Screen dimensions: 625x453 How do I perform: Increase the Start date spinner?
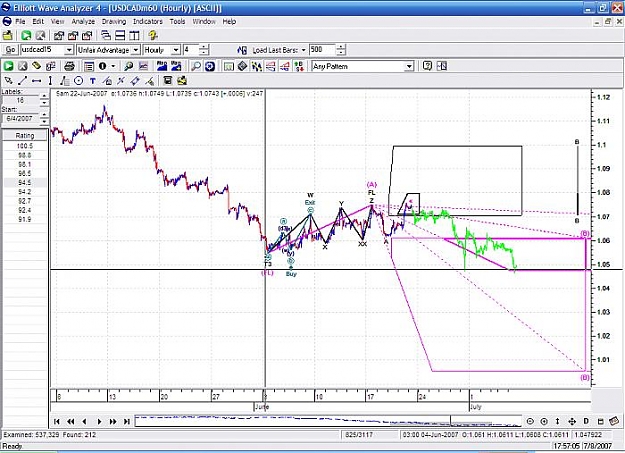[44, 116]
